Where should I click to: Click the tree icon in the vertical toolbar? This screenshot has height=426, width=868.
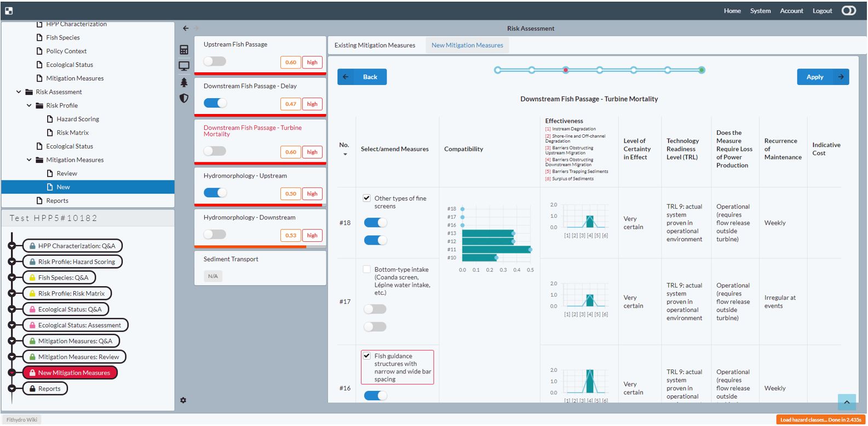184,82
